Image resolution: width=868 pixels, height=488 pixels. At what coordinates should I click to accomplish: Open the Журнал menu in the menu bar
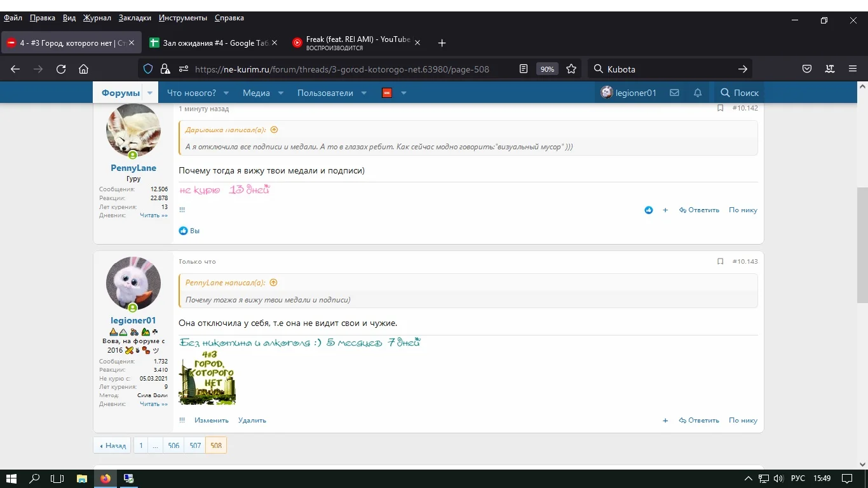coord(97,17)
